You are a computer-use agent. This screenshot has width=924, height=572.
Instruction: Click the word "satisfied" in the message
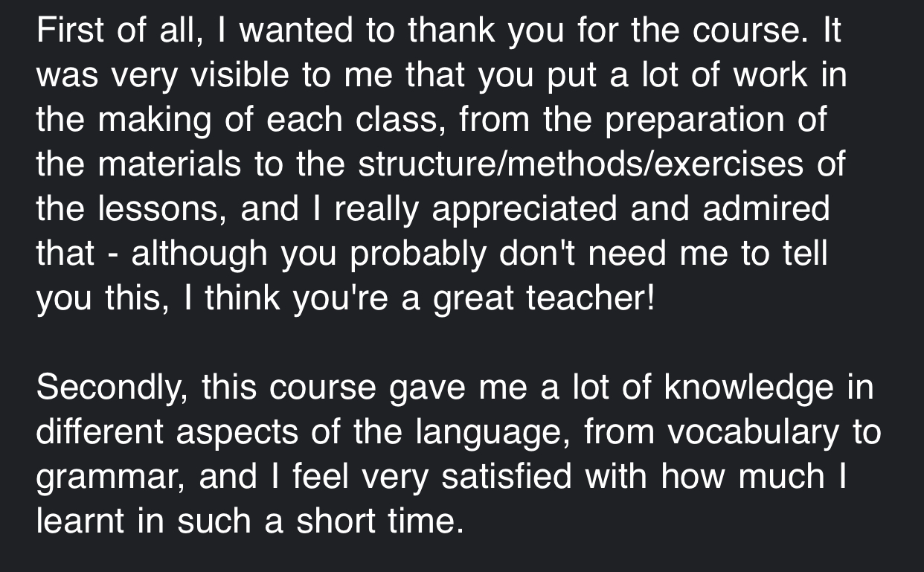pyautogui.click(x=507, y=477)
